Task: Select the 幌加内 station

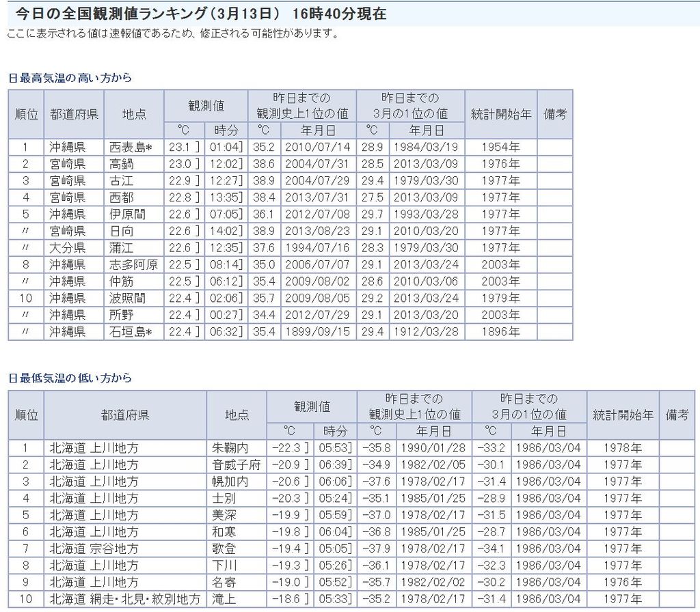Action: tap(229, 482)
